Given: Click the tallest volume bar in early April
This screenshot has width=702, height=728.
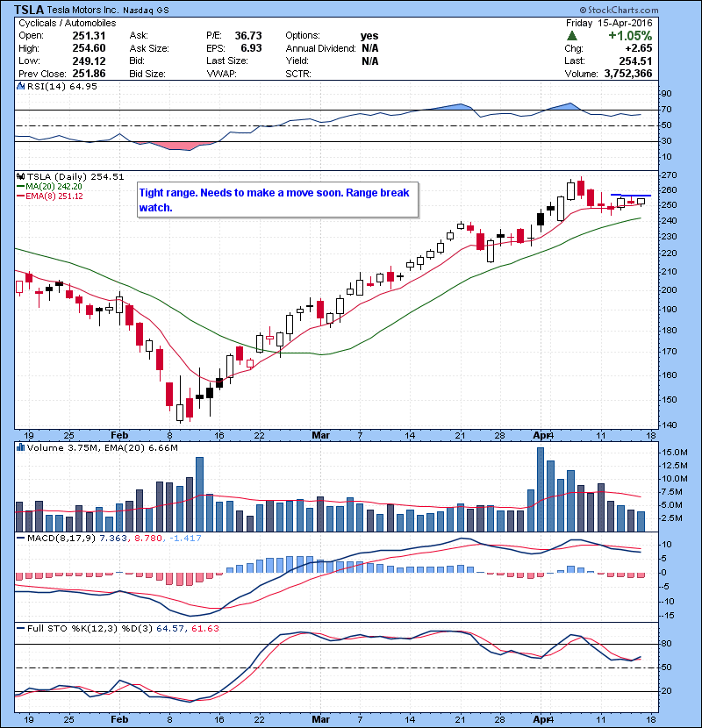Looking at the screenshot, I should click(x=541, y=489).
